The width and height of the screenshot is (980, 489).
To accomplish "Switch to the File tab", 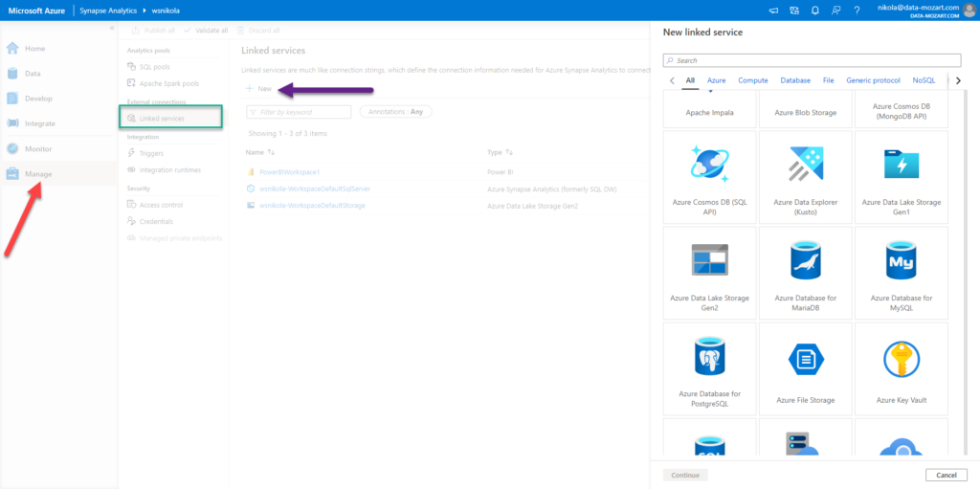I will [x=828, y=80].
